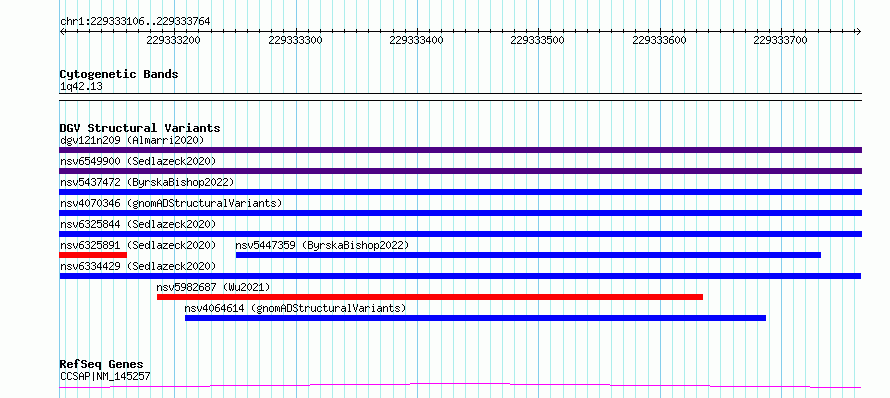Open nsv6325844 (Sedlazeck2020) variant label
This screenshot has height=398, width=890.
(x=138, y=224)
